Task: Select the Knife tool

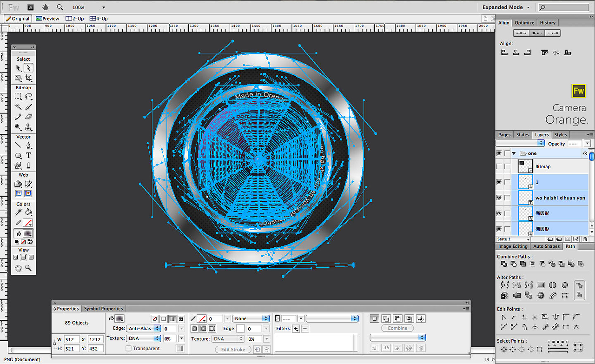Action: pos(28,165)
